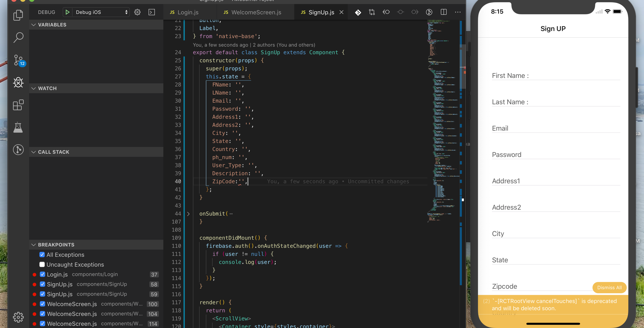Open launch.json via the debug gear icon
Viewport: 644px width, 328px height.
[137, 12]
